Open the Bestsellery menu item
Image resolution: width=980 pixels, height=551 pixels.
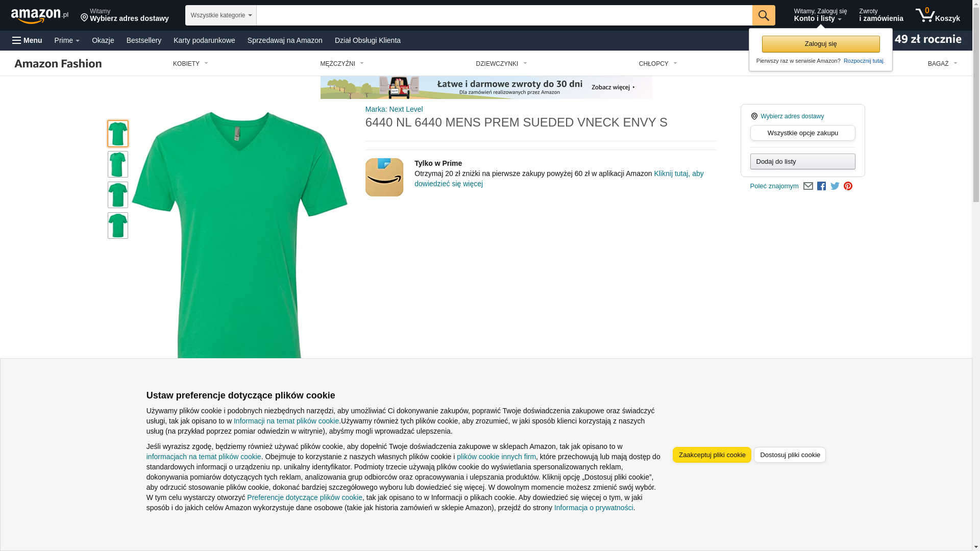point(144,40)
